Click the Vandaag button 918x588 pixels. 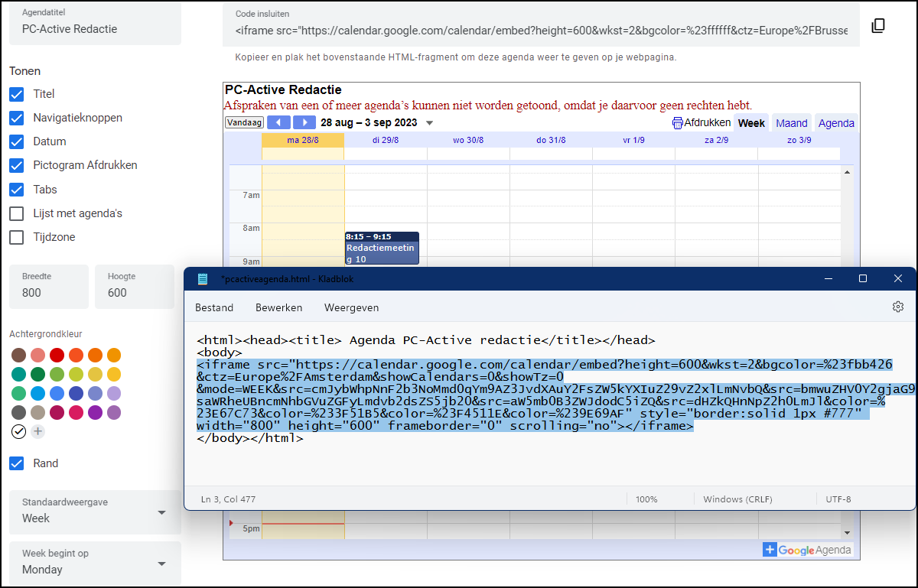pyautogui.click(x=245, y=122)
